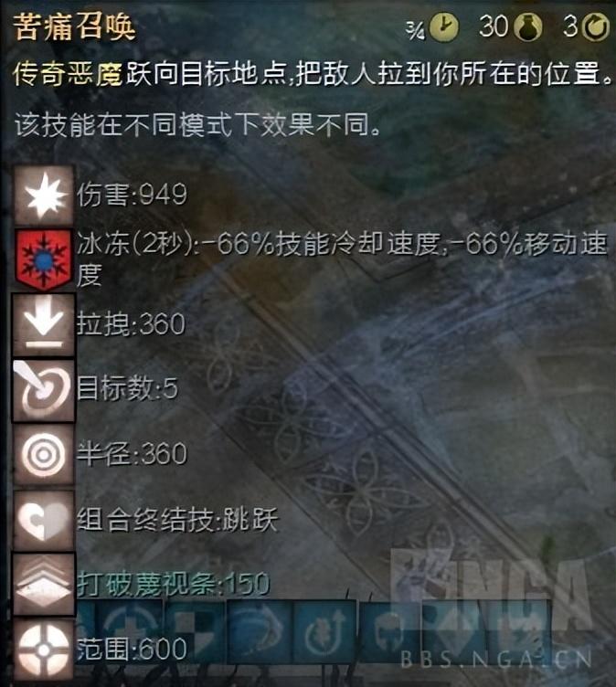Click the defiance break chevrons icon
Screen dimensions: 616x687
pyautogui.click(x=43, y=585)
